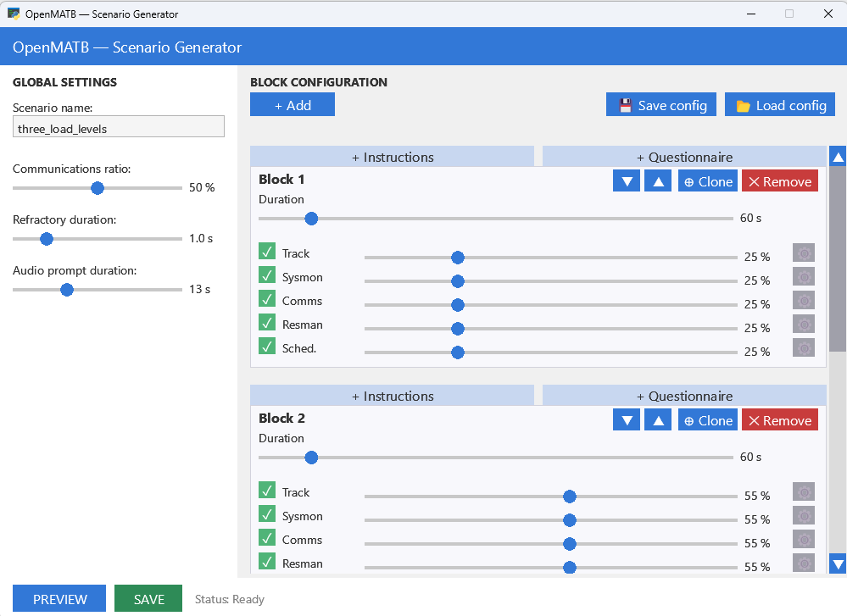Open Sysmon settings gear in Block 1
The width and height of the screenshot is (847, 616).
(803, 277)
